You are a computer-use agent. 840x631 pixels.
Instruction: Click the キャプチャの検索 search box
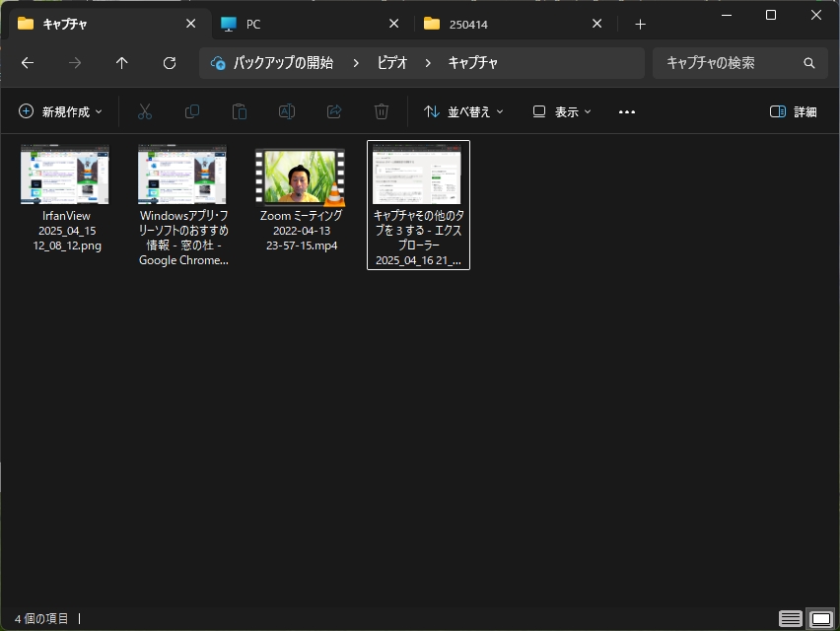point(740,63)
